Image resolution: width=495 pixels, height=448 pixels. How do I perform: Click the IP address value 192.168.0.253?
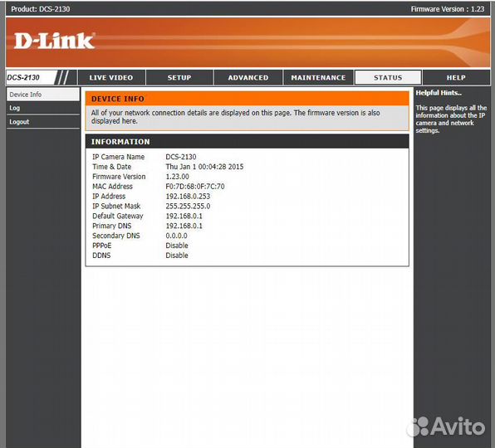188,196
